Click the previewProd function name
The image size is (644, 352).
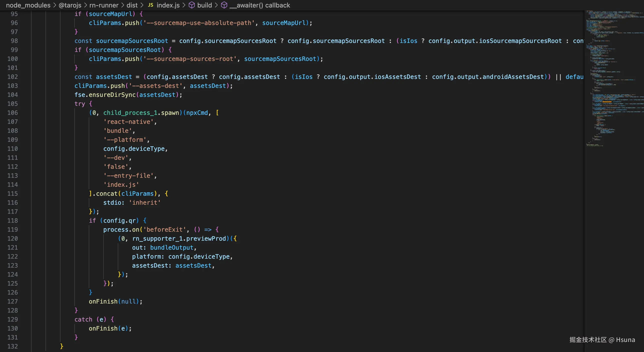(x=206, y=238)
